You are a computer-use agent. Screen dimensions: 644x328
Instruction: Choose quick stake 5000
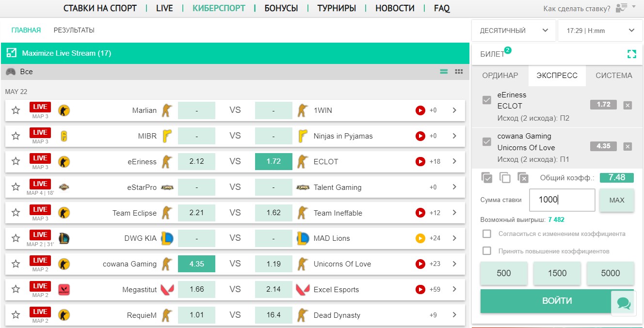(x=611, y=273)
